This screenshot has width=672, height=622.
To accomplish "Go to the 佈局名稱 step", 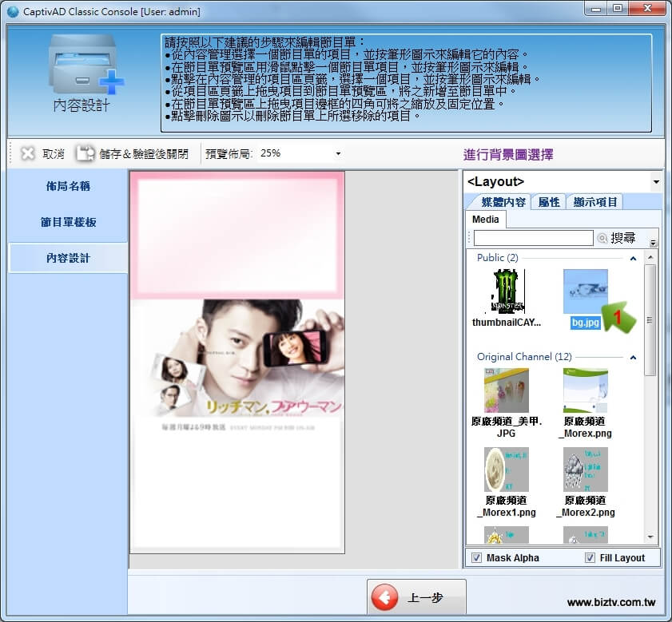I will pyautogui.click(x=68, y=186).
